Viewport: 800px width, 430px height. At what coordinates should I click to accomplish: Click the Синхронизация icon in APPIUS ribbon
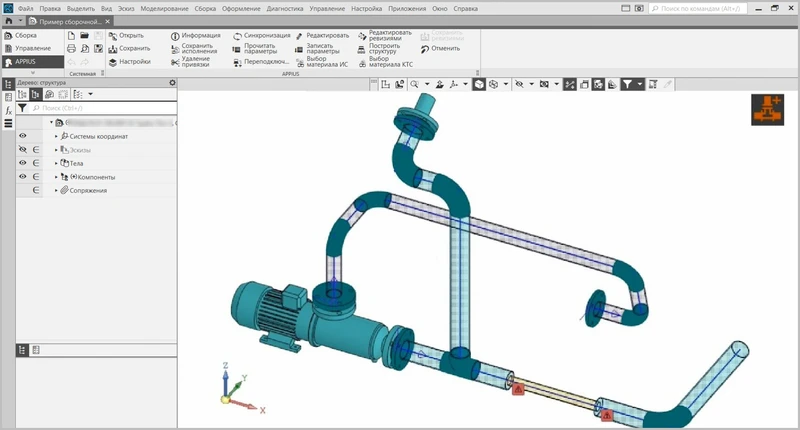click(x=237, y=35)
